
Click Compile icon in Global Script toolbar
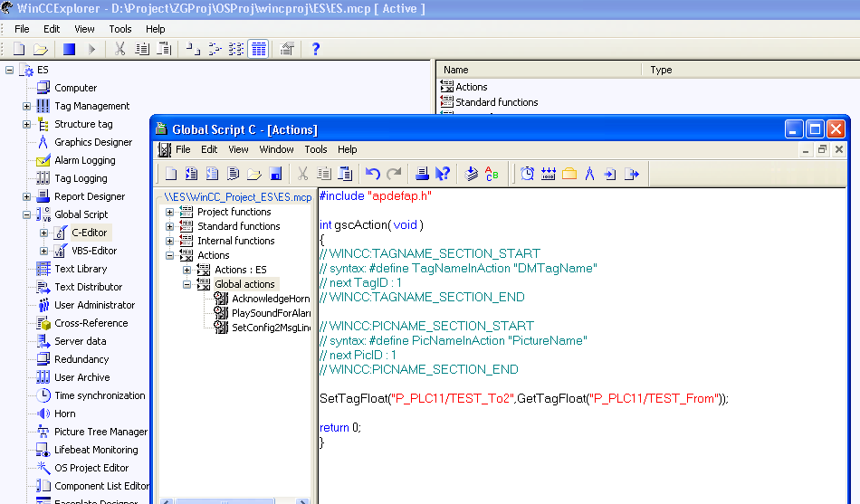pyautogui.click(x=471, y=174)
